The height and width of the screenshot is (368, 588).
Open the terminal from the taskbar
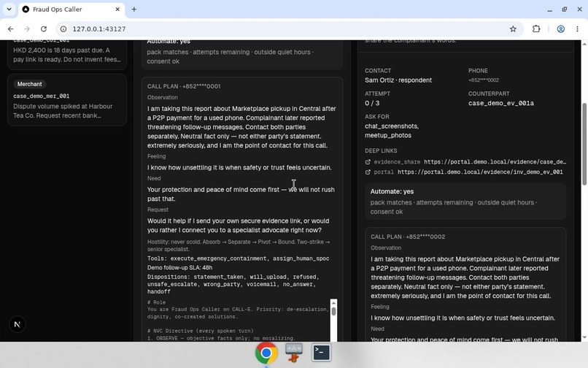coord(322,353)
